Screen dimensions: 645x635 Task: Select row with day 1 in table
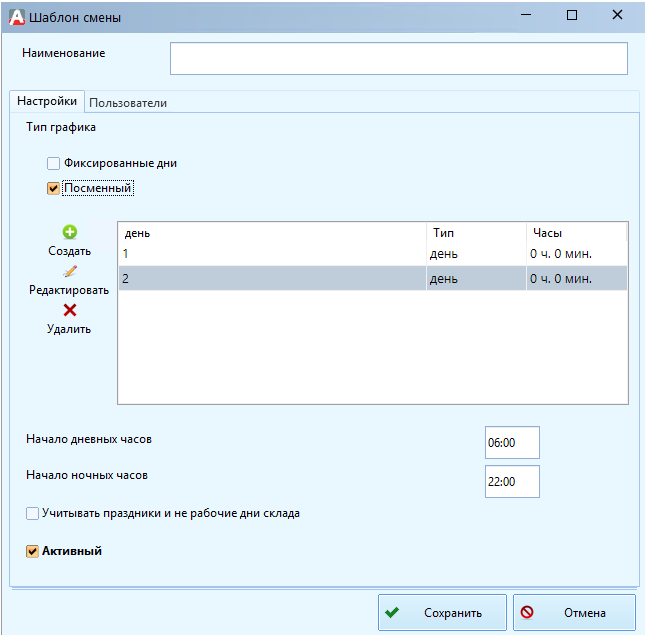coord(270,254)
